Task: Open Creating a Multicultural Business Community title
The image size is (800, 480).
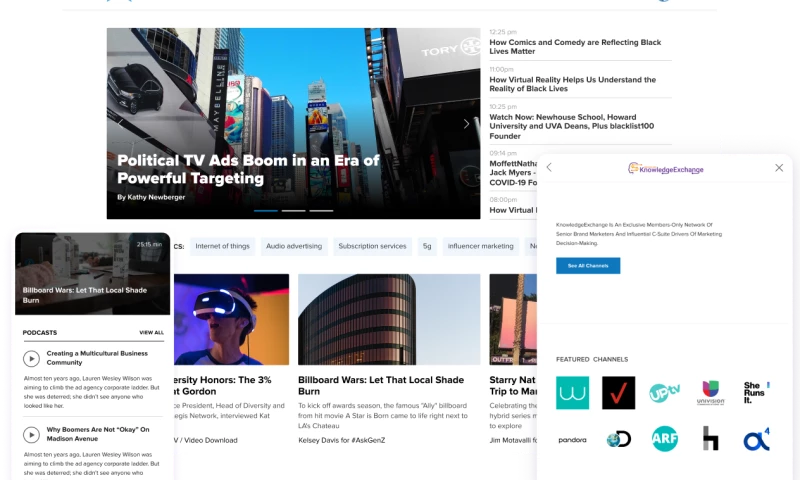Action: (x=97, y=358)
